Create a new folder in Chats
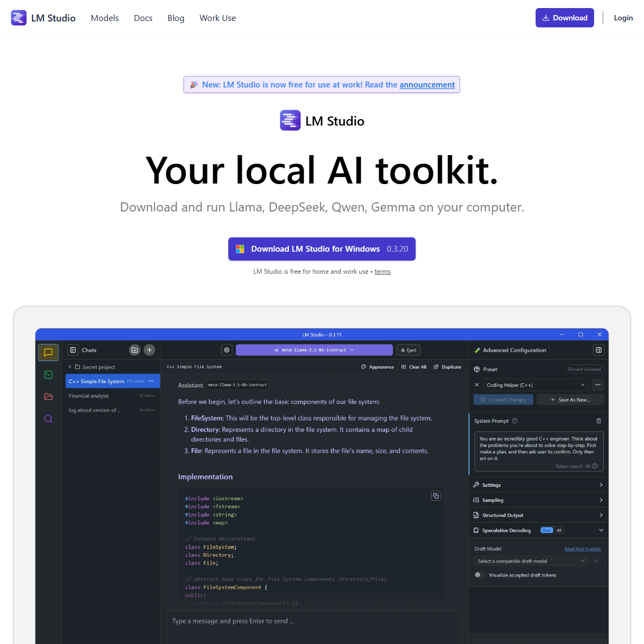Viewport: 644px width, 644px height. click(135, 350)
